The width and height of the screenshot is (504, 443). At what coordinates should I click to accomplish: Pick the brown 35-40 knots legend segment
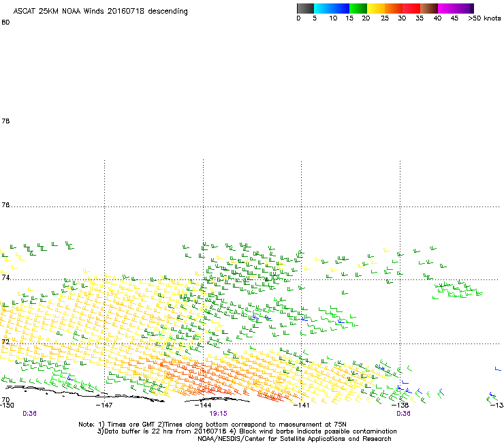pos(429,8)
